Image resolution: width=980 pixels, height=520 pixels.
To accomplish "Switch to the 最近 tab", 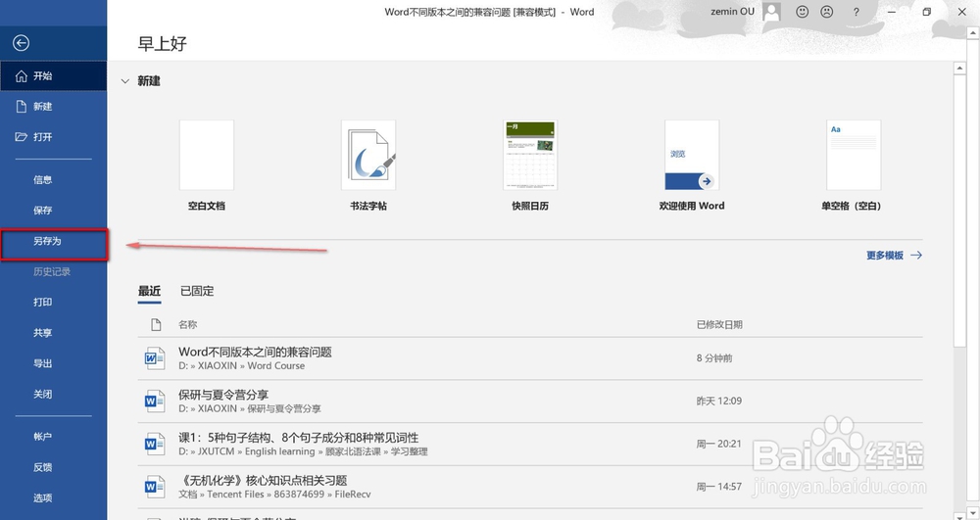I will tap(149, 291).
